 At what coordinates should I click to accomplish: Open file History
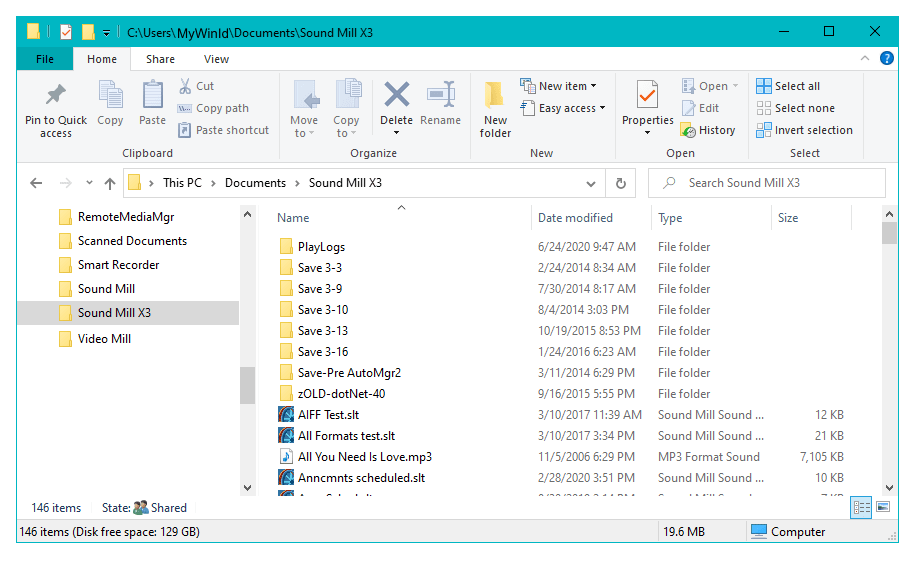pyautogui.click(x=708, y=130)
